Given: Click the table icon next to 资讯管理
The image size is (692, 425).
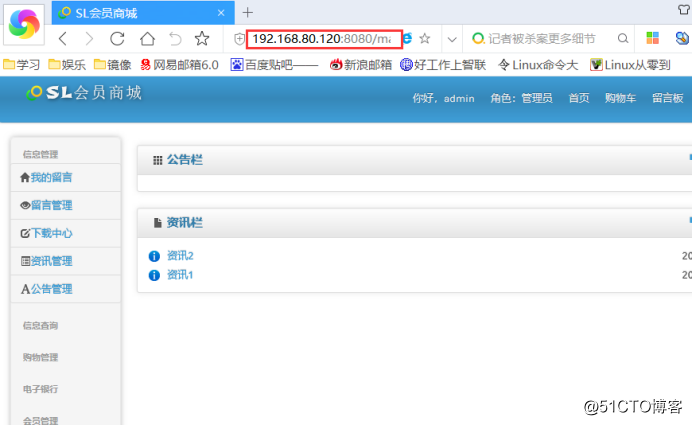Looking at the screenshot, I should (x=26, y=261).
